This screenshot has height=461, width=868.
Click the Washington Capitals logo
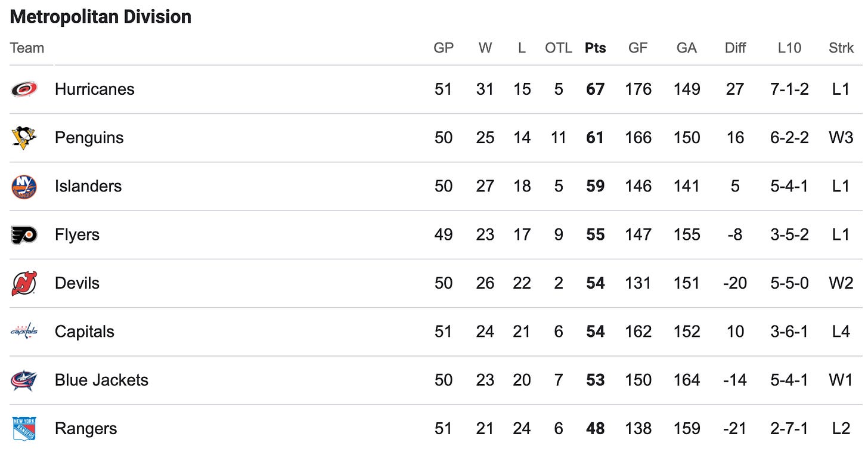(24, 332)
